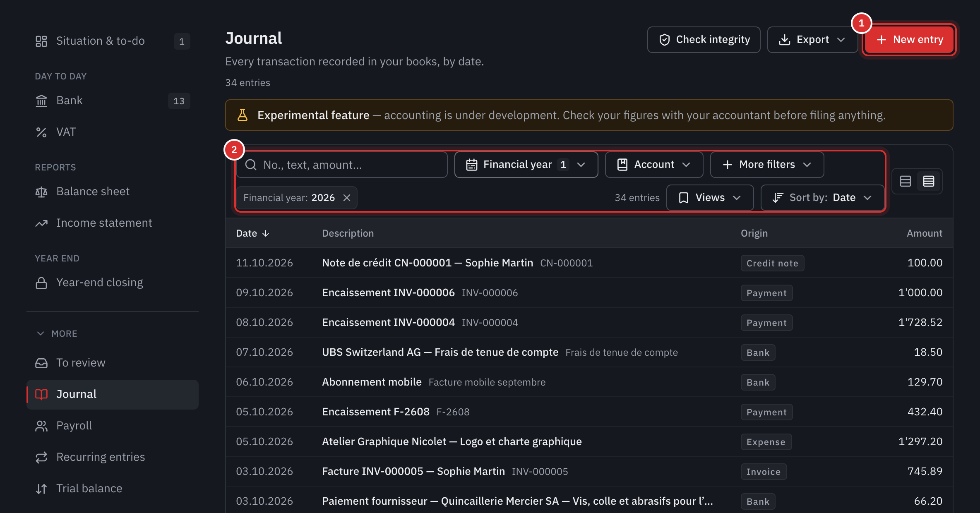The height and width of the screenshot is (513, 980).
Task: Open the Views dropdown
Action: coord(710,198)
